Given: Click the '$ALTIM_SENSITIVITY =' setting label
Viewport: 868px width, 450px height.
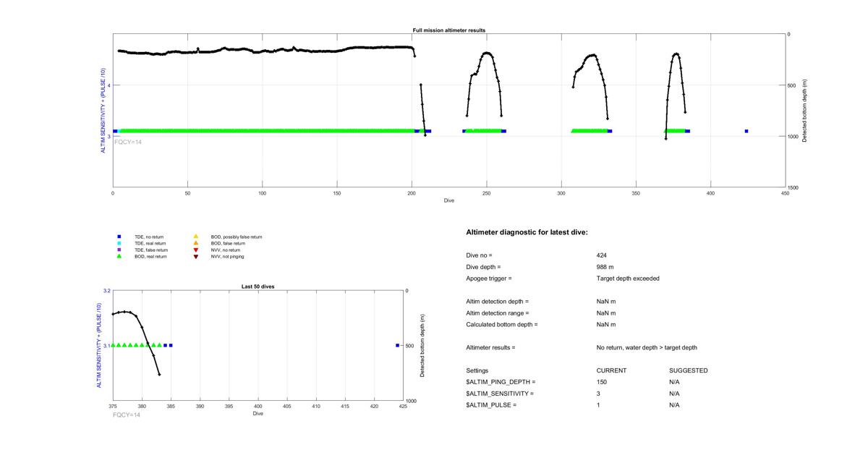Looking at the screenshot, I should 500,394.
